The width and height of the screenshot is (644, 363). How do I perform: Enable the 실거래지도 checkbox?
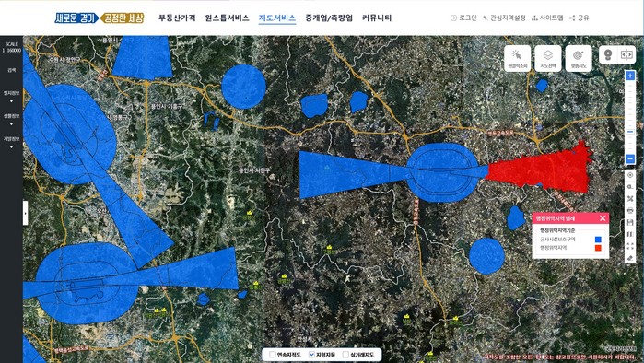click(345, 355)
